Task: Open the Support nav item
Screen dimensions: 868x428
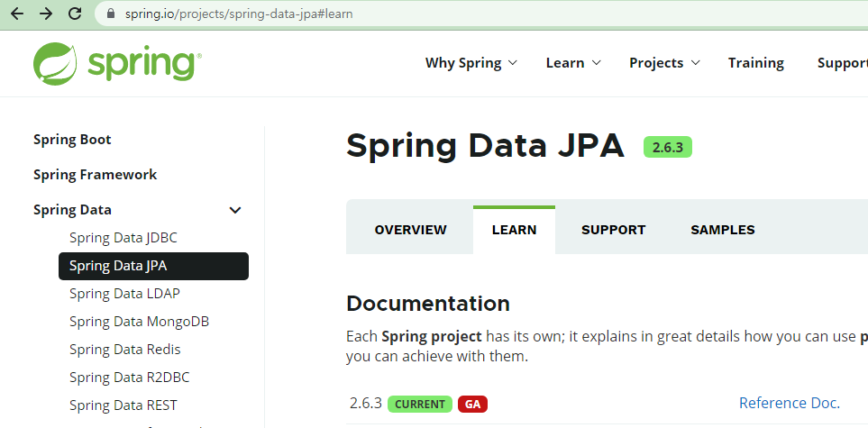Action: [x=843, y=63]
